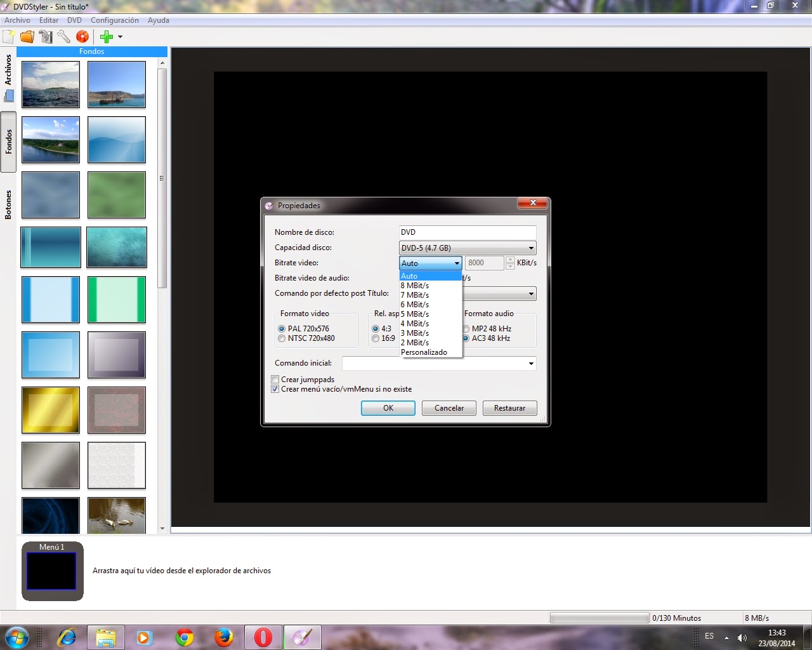
Task: Choose 4 MBit/s in the bitrate list
Action: [430, 324]
